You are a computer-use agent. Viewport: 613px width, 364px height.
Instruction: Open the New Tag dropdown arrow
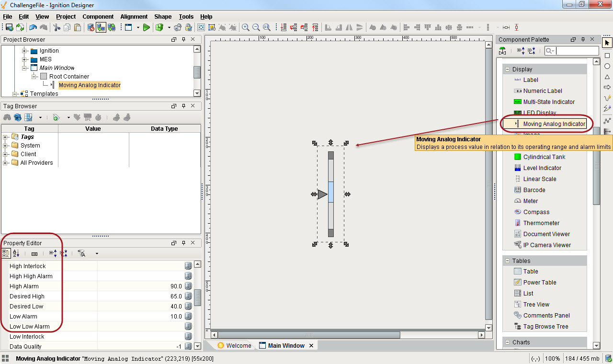(x=68, y=117)
